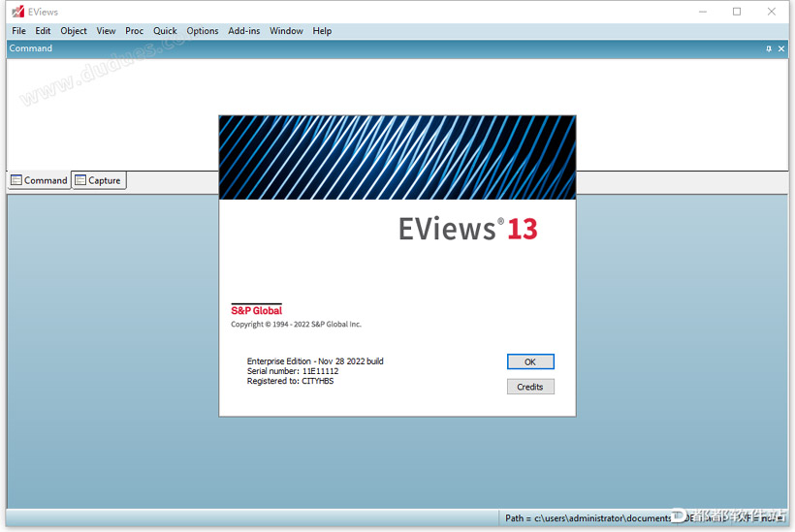This screenshot has height=532, width=795.
Task: Click the S&P Global logo
Action: tap(257, 310)
